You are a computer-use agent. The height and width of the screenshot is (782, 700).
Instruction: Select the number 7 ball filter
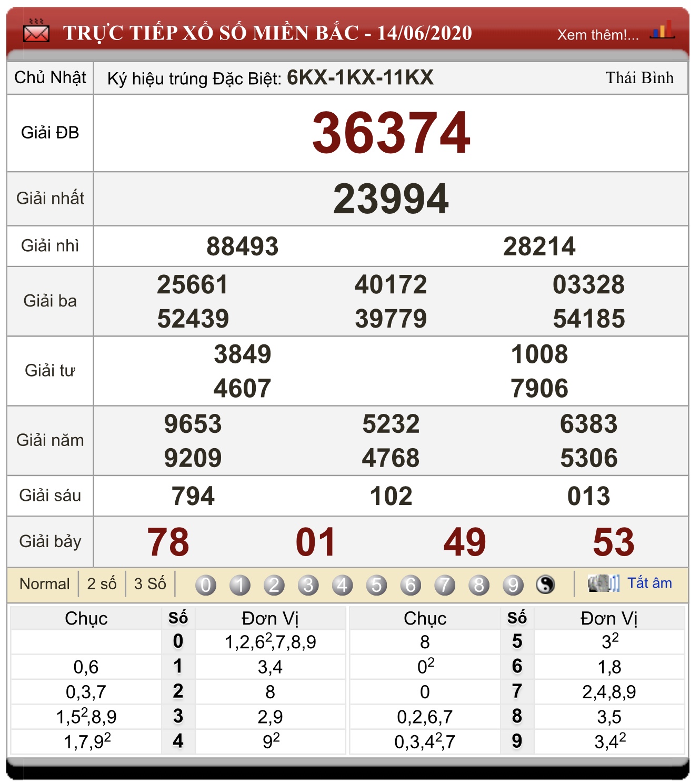445,585
